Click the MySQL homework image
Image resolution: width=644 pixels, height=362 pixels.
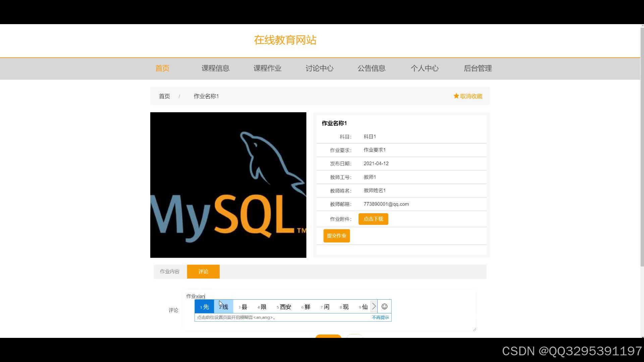click(228, 185)
